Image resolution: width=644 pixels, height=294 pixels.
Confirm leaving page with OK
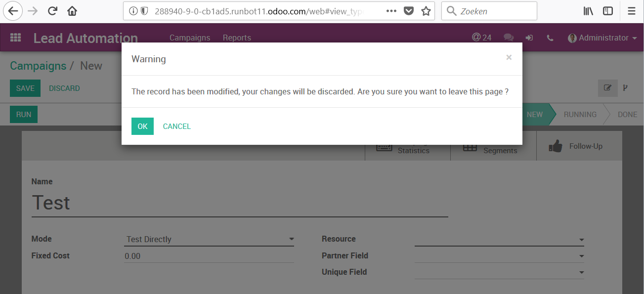(142, 126)
